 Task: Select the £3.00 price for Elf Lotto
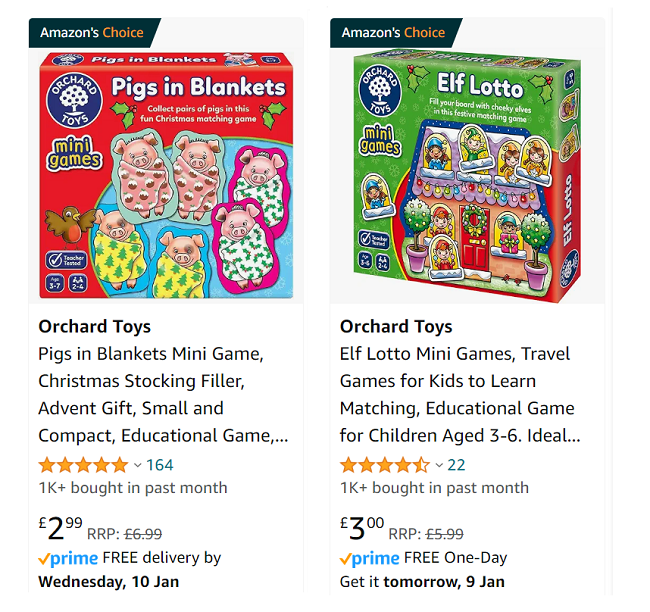(x=362, y=528)
